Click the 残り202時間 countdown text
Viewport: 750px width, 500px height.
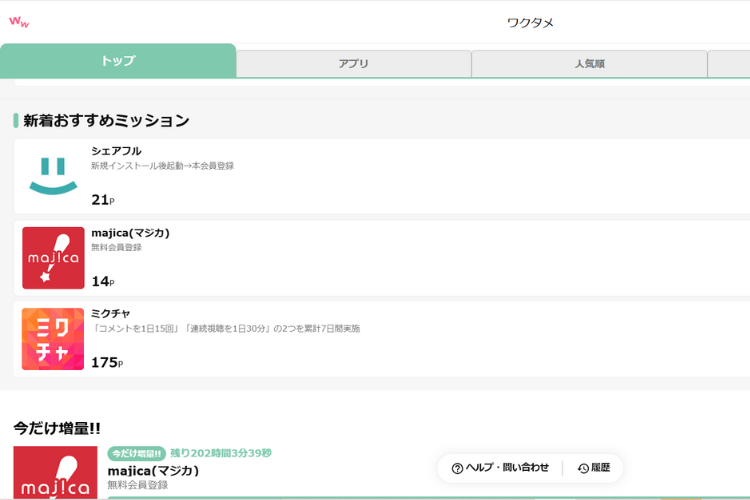[221, 453]
